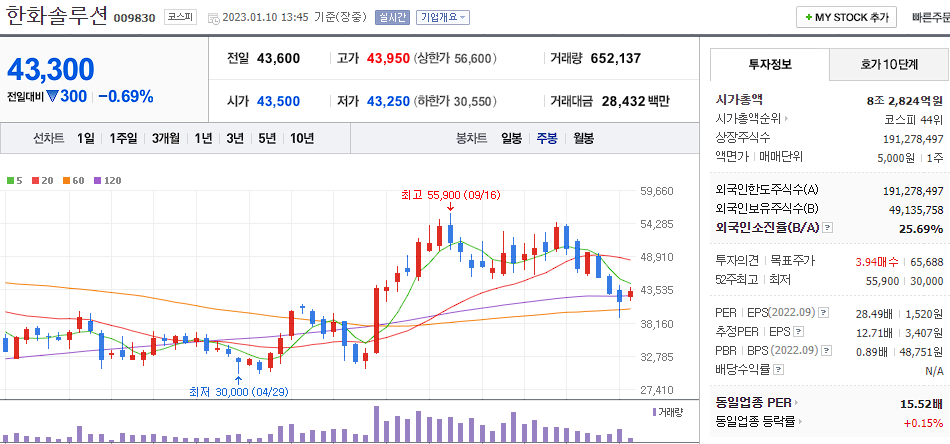Click the 3.94매수 investment opinion
Image resolution: width=950 pixels, height=444 pixels.
(877, 262)
